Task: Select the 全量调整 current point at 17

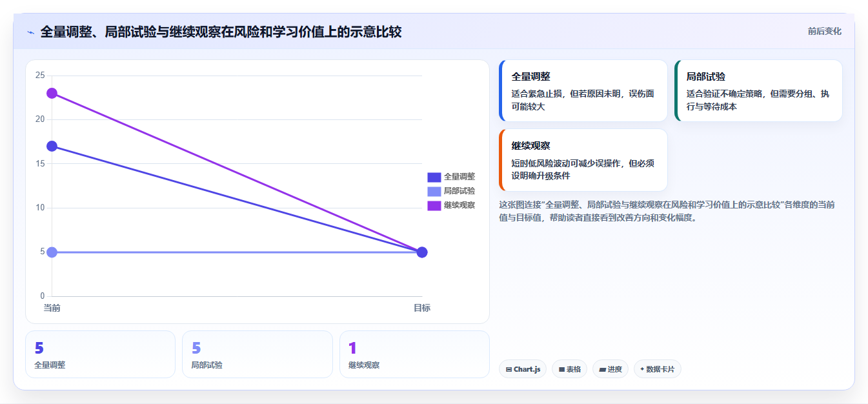Action: tap(52, 146)
